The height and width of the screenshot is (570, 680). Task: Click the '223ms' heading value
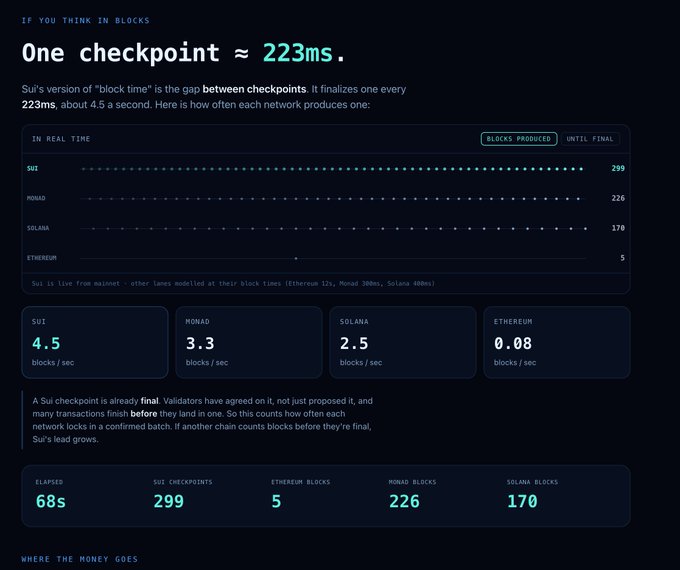pos(298,53)
